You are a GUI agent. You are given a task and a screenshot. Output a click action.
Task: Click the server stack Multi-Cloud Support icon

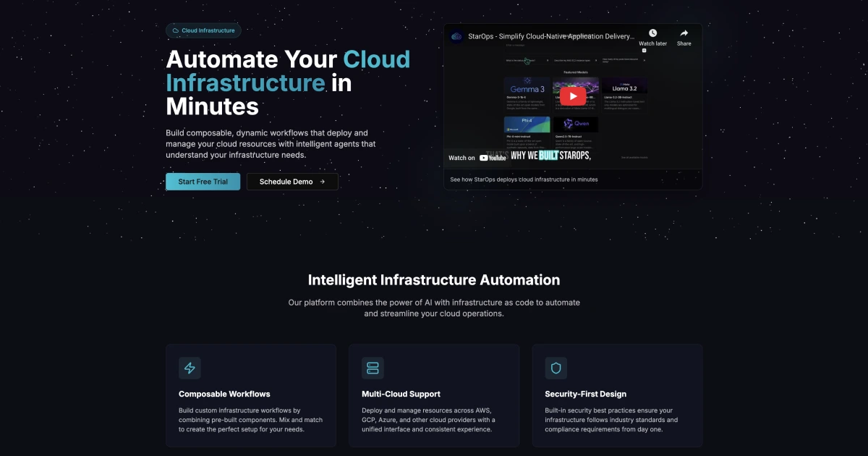[x=373, y=368]
